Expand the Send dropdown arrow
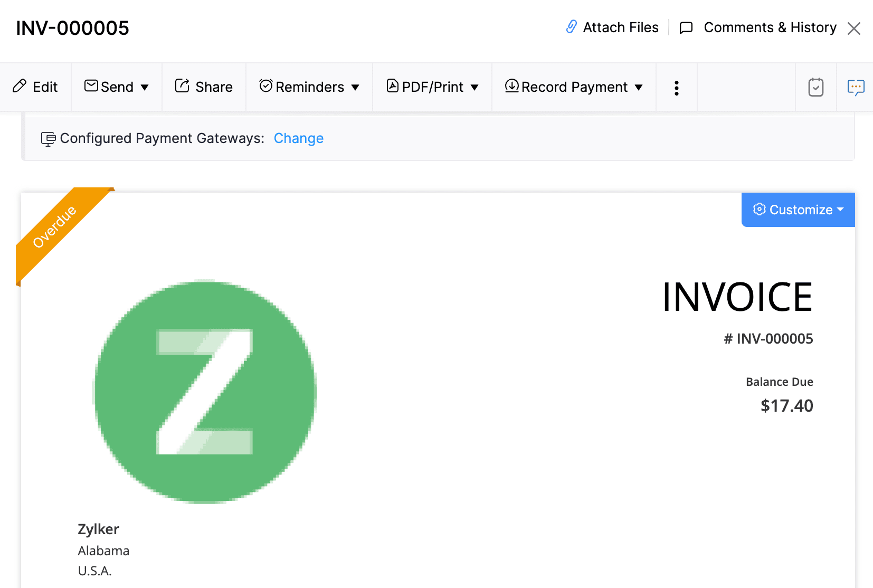Screen dimensions: 873x588 coord(145,88)
